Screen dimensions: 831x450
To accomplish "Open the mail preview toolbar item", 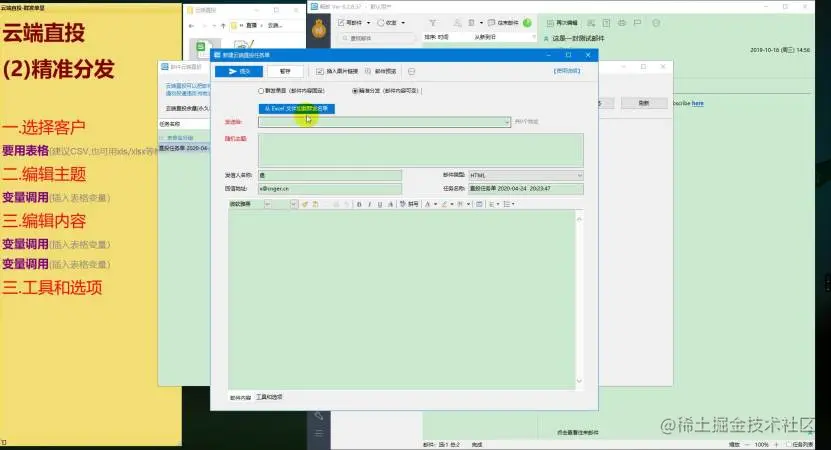I will [x=381, y=71].
